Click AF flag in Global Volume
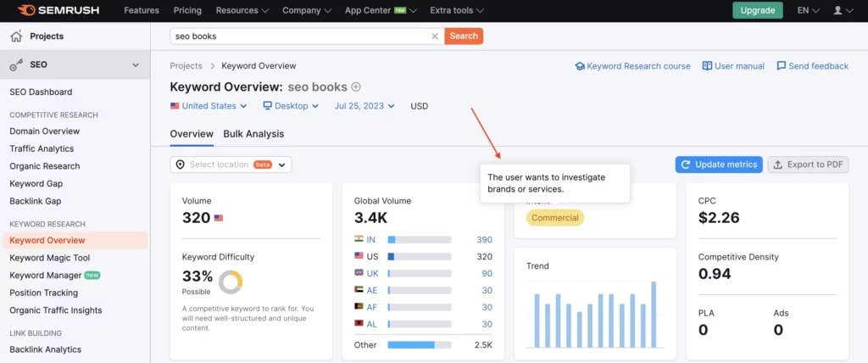The height and width of the screenshot is (363, 868). (x=359, y=307)
